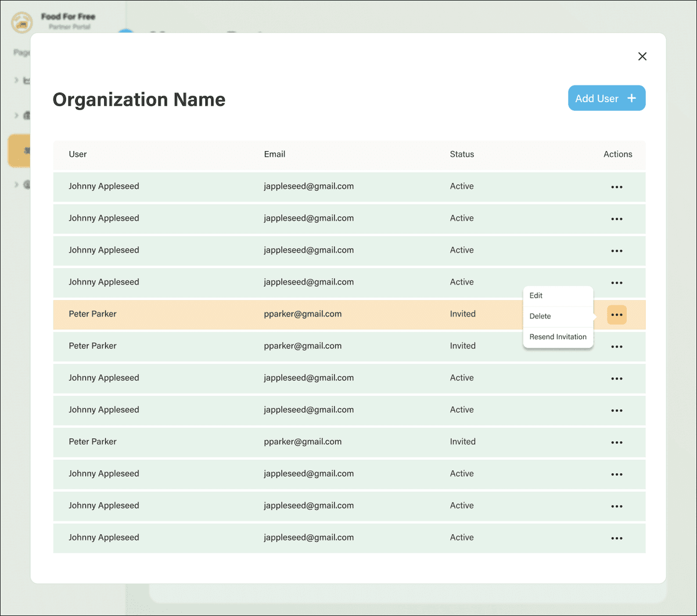Click the plus icon in Add User button

tap(632, 98)
